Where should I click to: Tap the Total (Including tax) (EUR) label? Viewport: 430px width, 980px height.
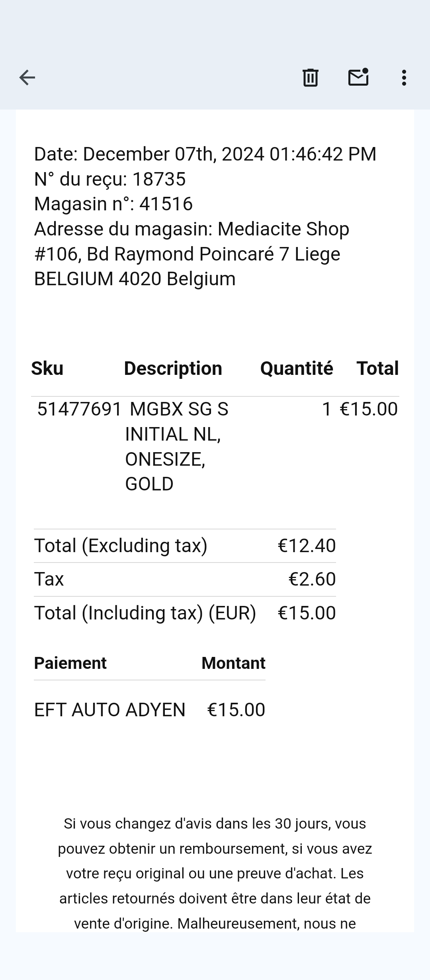tap(145, 613)
